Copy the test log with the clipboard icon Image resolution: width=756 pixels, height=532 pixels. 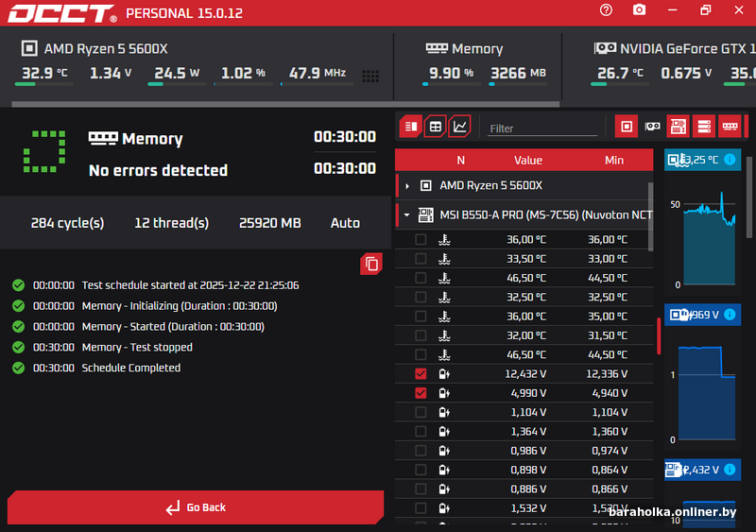pos(371,264)
